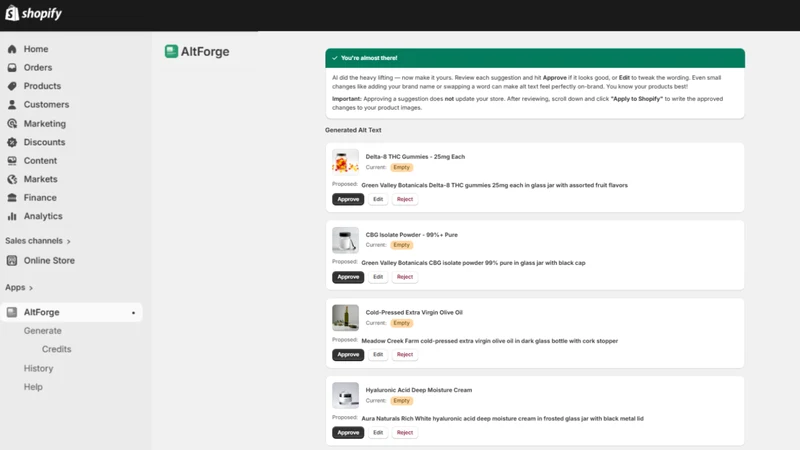The image size is (800, 450).
Task: Open Content in the sidebar
Action: click(40, 161)
